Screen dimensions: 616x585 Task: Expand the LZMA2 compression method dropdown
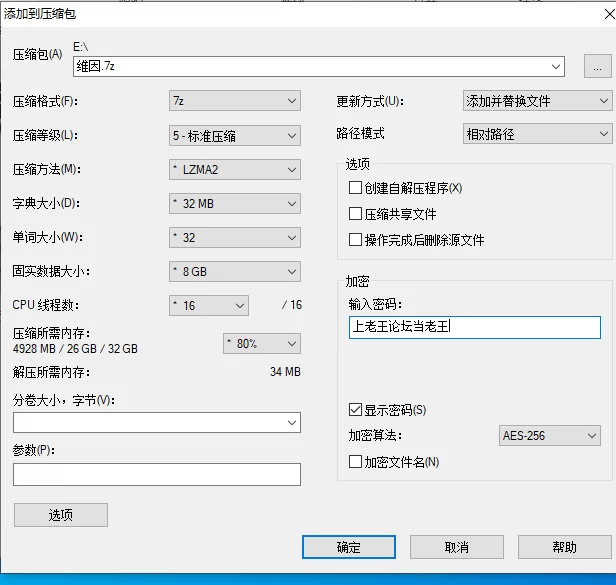point(235,170)
